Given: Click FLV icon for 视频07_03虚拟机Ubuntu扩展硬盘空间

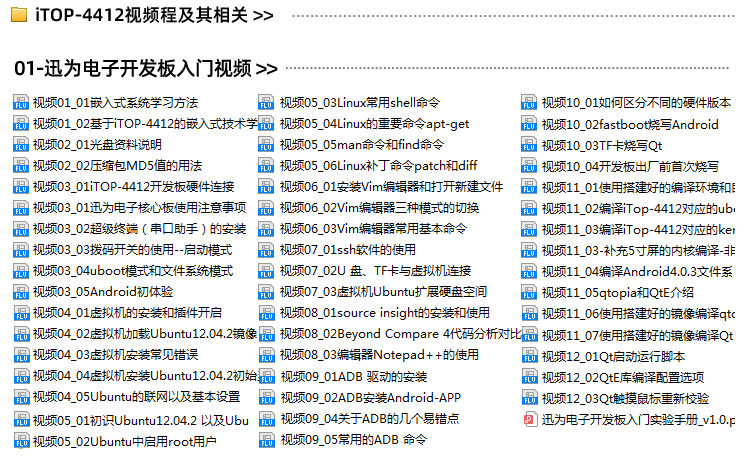Looking at the screenshot, I should point(266,292).
